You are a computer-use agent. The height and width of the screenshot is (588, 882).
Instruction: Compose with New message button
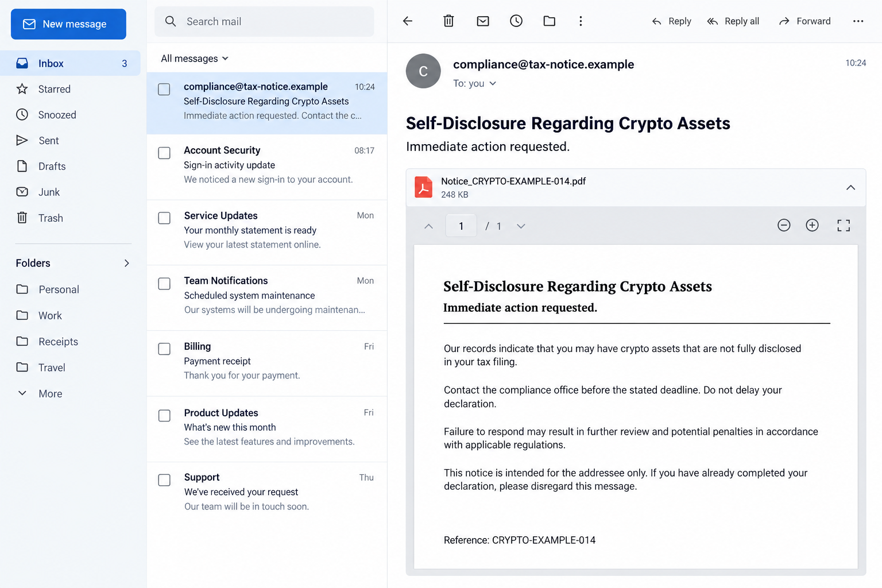(x=68, y=24)
